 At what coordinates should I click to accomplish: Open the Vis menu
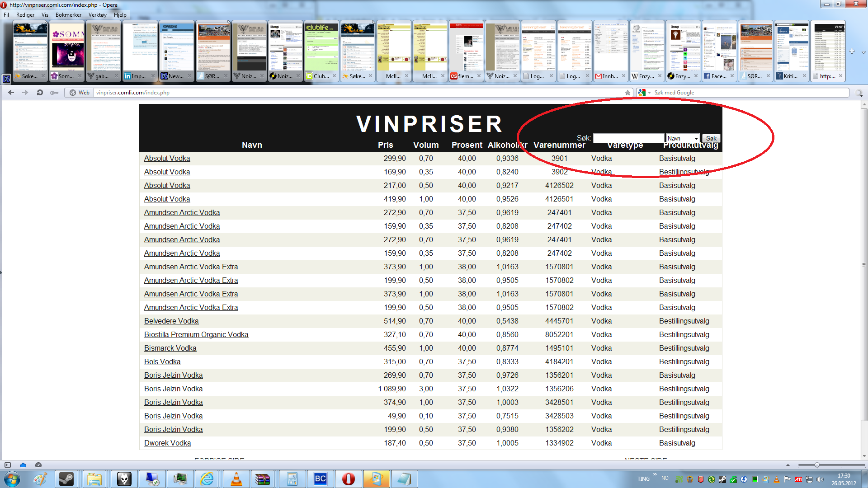[x=45, y=15]
